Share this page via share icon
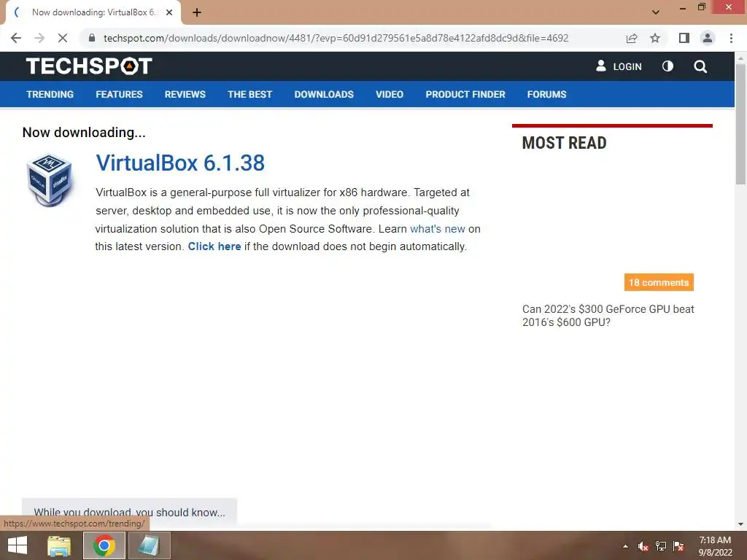This screenshot has height=560, width=747. [632, 38]
